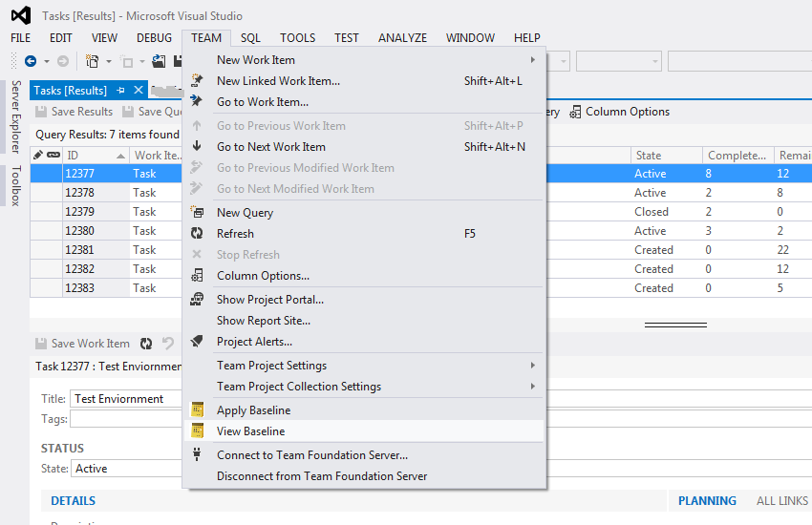Click the Apply Baseline icon
This screenshot has width=812, height=525.
click(198, 409)
